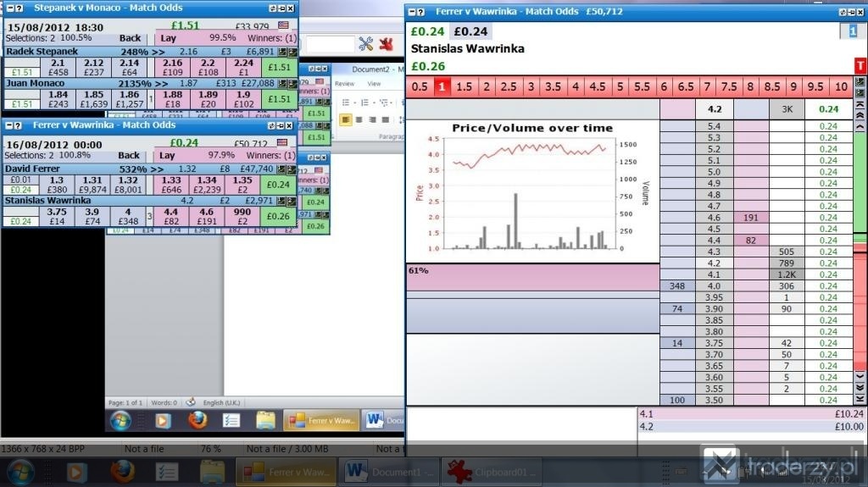Select the 9 stake button
The height and width of the screenshot is (487, 868).
[x=793, y=87]
